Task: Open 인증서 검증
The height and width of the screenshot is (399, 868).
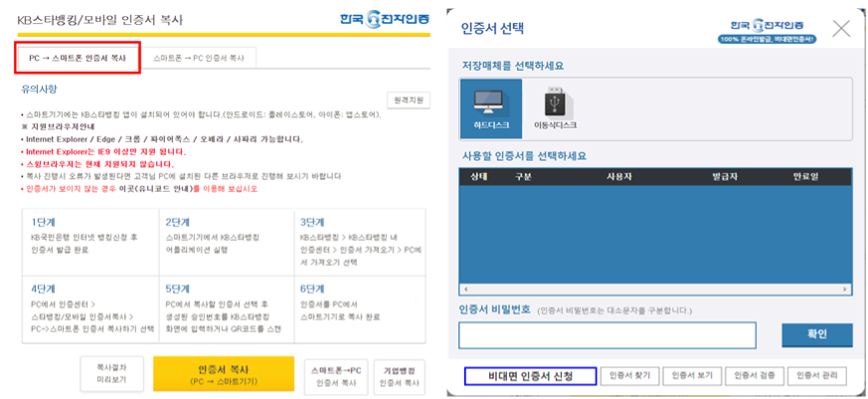Action: [x=755, y=376]
